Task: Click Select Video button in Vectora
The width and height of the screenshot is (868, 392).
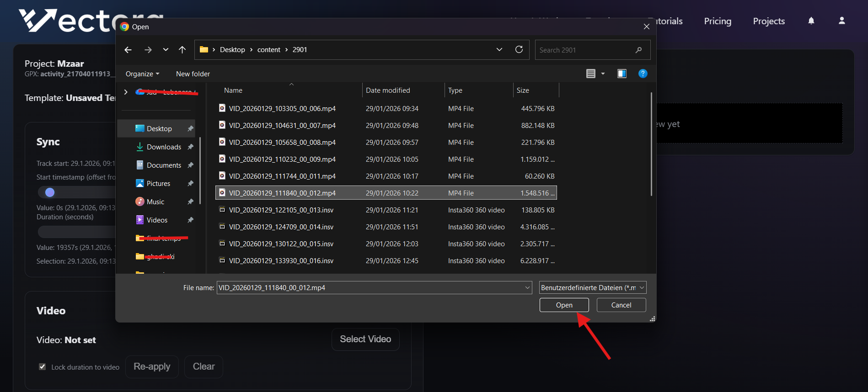Action: click(x=365, y=339)
